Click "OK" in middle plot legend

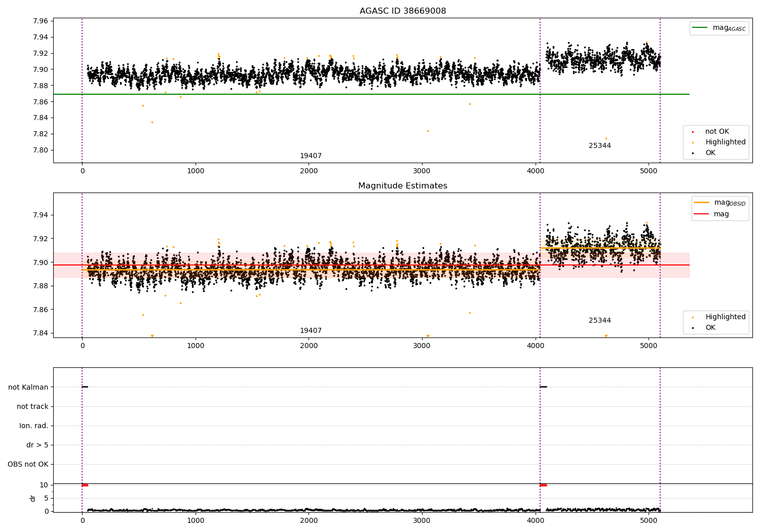coord(710,328)
